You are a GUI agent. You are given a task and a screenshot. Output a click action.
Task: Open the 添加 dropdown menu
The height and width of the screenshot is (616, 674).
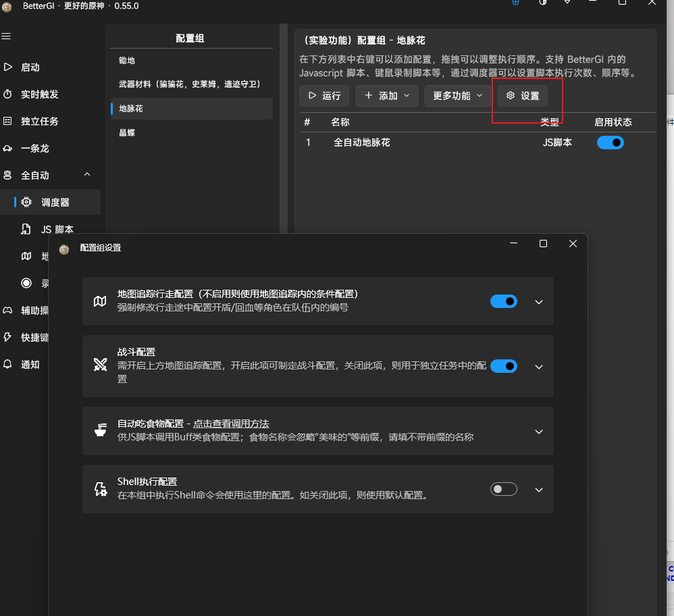(386, 95)
